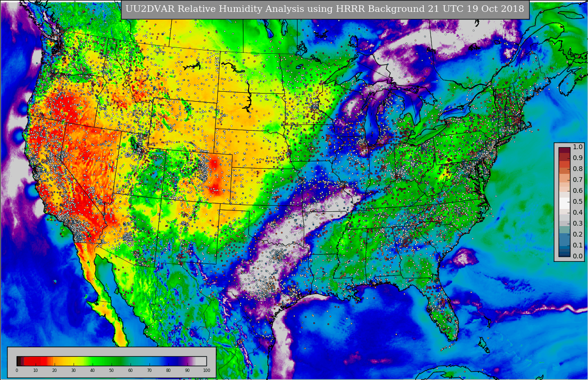Click the "1.0" label on the vertical scale
This screenshot has height=380, width=588.
578,147
